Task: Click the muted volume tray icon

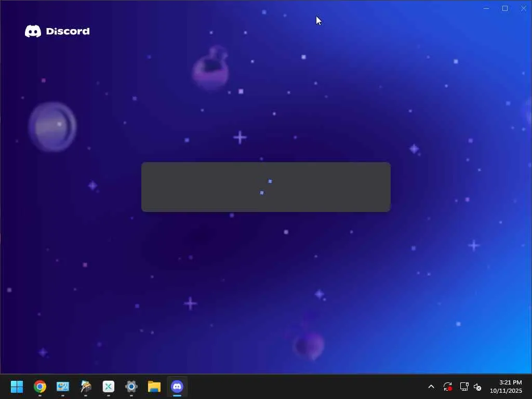Action: [477, 387]
